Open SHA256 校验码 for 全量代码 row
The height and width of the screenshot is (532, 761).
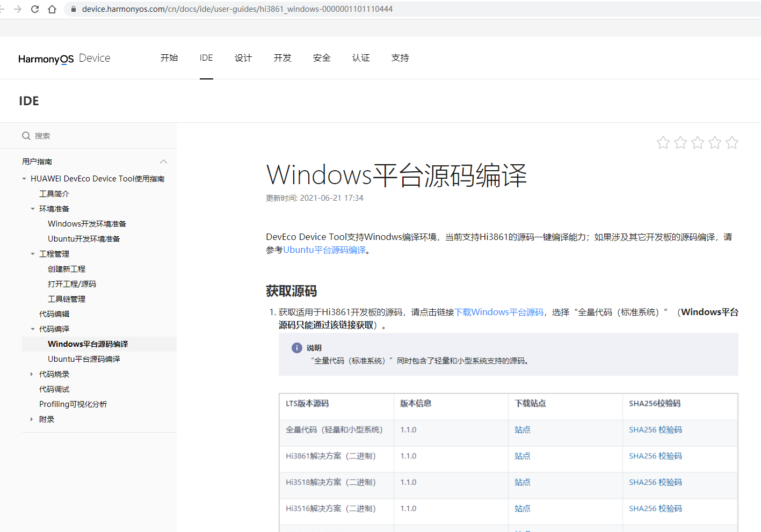tap(655, 430)
